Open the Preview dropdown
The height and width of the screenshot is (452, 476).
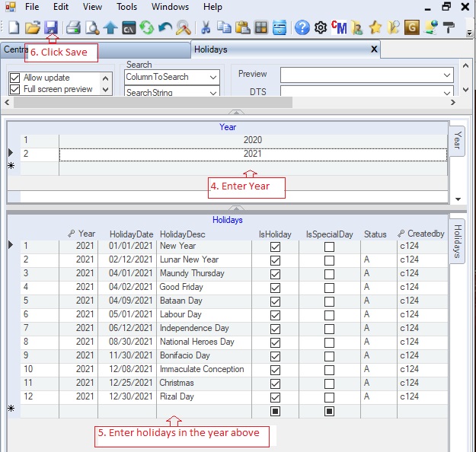point(447,75)
